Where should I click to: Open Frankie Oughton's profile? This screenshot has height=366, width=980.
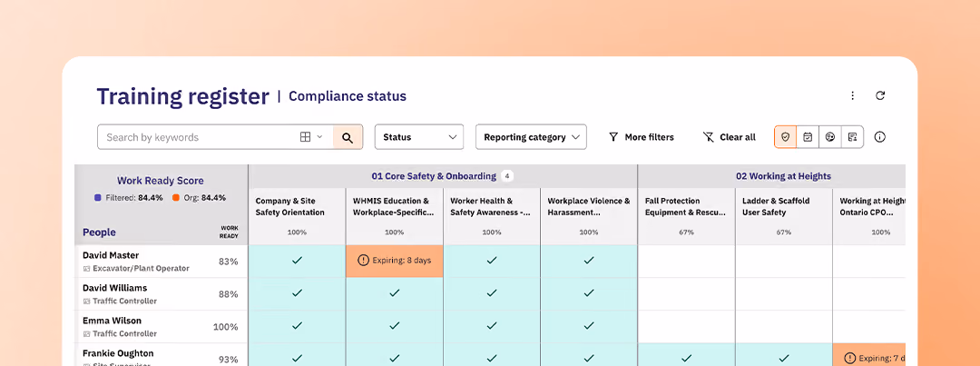118,353
